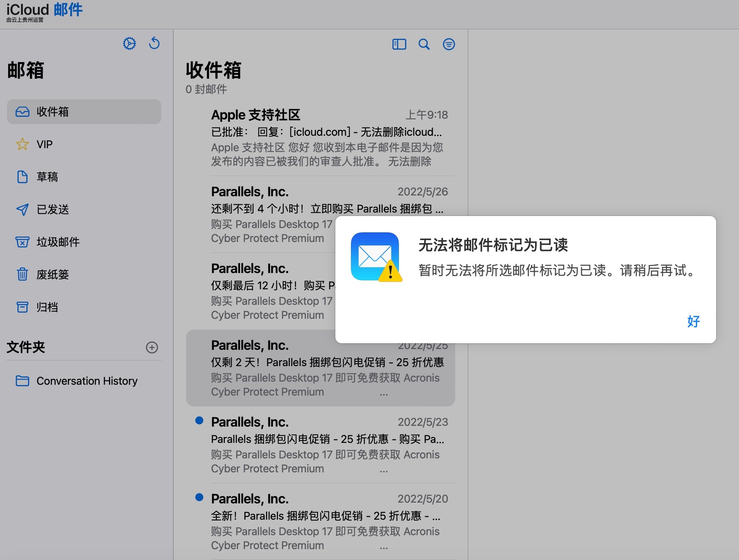Click alert title 无法将邮件标记为已读
739x560 pixels.
(x=493, y=245)
